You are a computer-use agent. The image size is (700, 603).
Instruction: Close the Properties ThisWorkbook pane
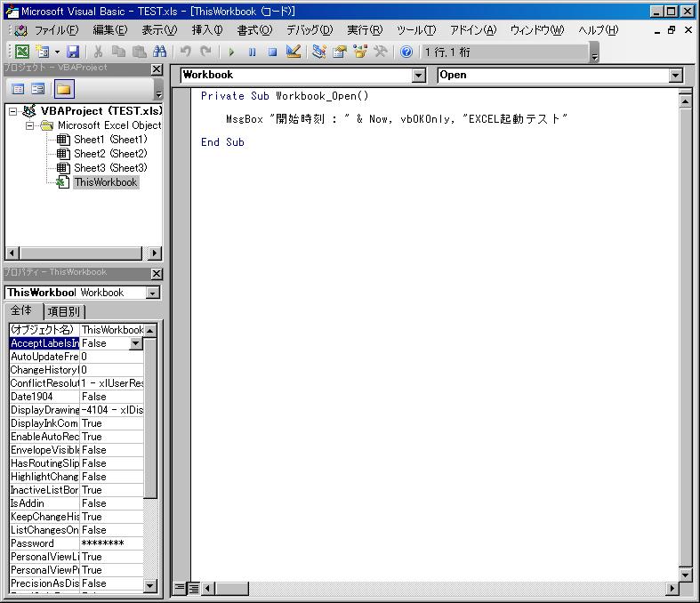157,274
